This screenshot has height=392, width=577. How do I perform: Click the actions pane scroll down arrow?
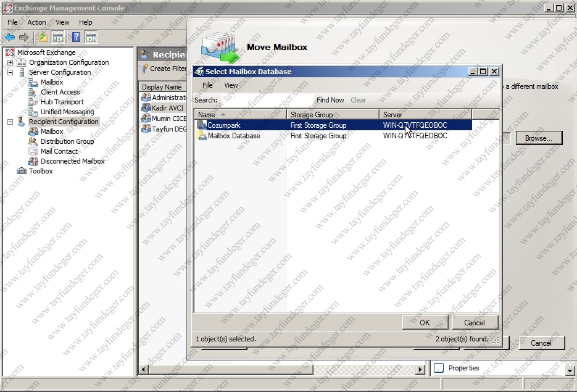(x=570, y=370)
